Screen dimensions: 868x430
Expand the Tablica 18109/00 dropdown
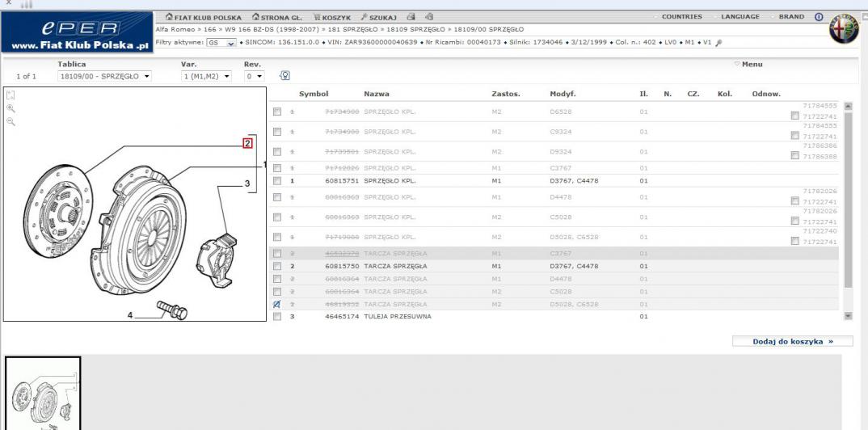click(x=104, y=77)
